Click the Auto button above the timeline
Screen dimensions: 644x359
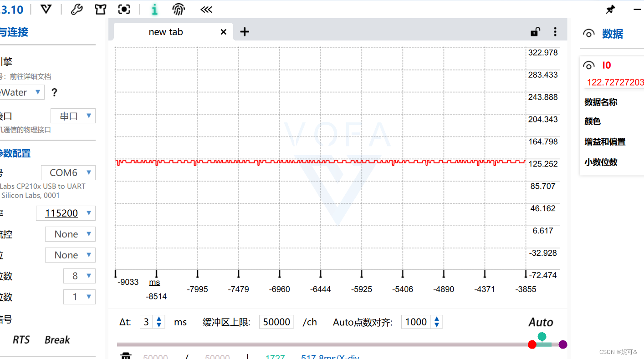[540, 322]
